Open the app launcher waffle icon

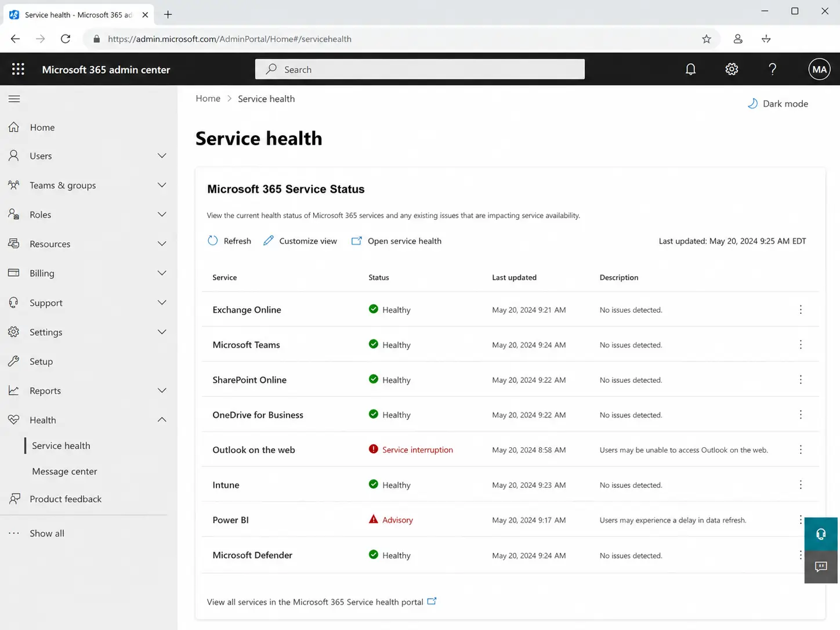pos(18,69)
